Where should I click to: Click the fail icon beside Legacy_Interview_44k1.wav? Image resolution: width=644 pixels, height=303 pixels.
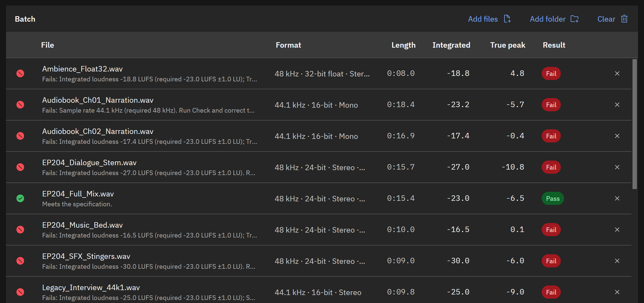tap(20, 292)
